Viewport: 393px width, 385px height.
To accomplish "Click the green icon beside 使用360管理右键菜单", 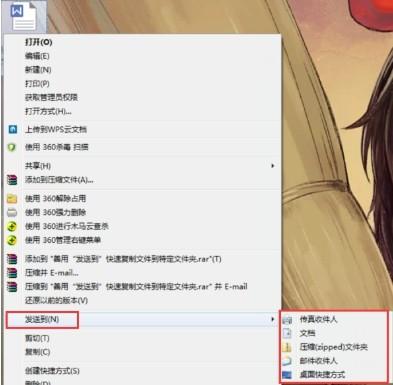I will pos(12,240).
